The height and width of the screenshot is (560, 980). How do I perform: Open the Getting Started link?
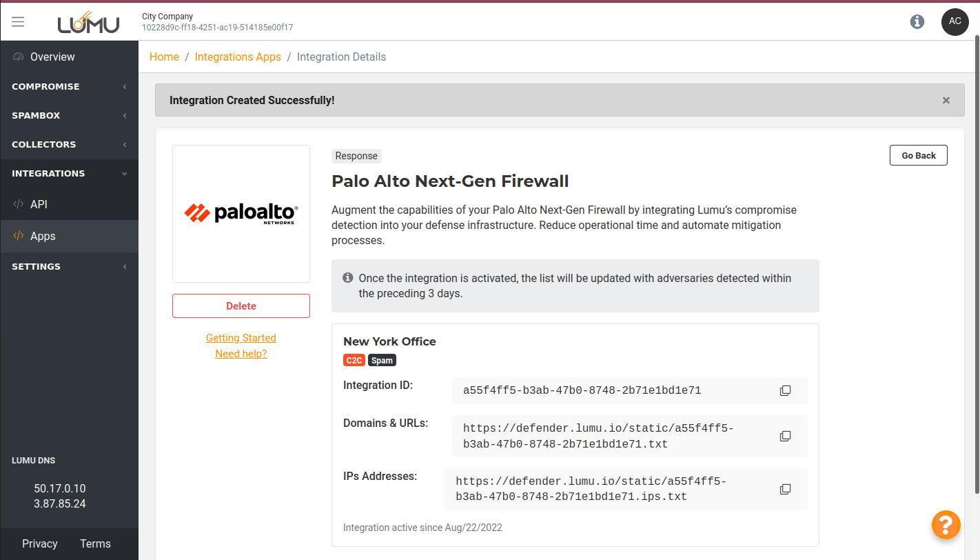tap(241, 338)
